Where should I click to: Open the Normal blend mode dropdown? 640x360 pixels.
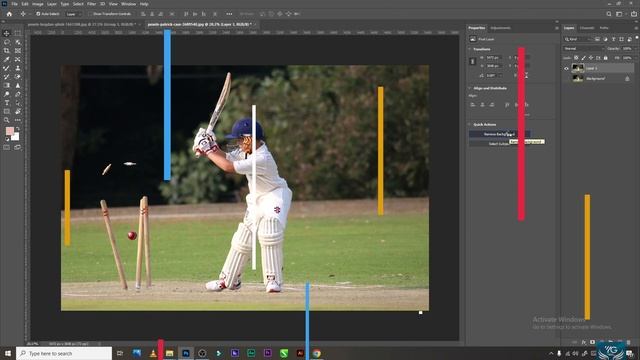pos(583,49)
